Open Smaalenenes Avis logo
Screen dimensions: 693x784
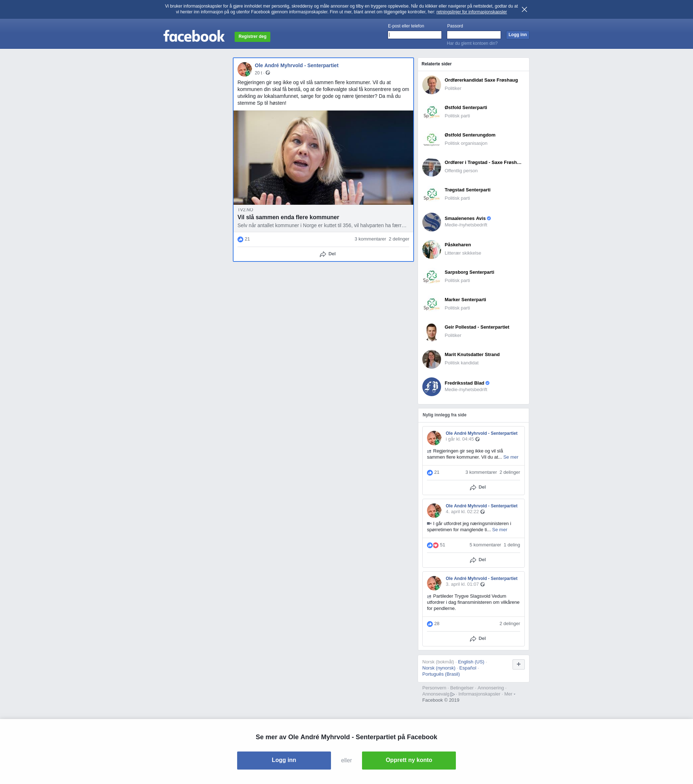(x=432, y=222)
